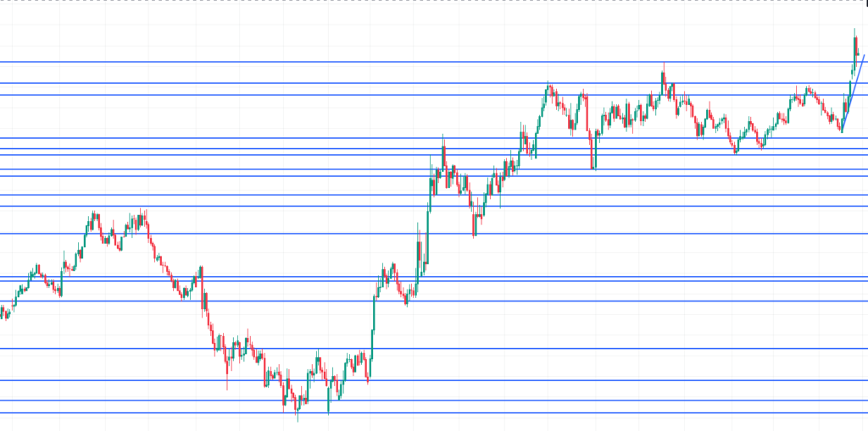Click the tall red candle in mid-right dip

click(x=592, y=152)
